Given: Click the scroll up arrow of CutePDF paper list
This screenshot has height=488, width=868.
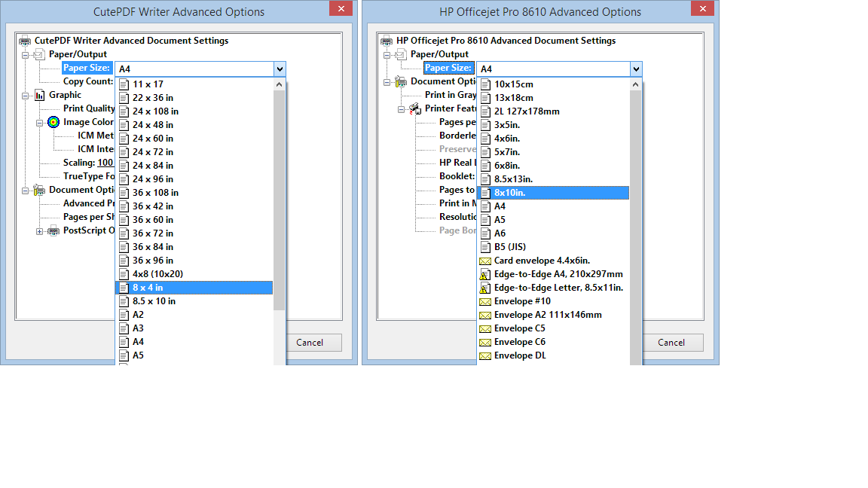Looking at the screenshot, I should click(280, 84).
